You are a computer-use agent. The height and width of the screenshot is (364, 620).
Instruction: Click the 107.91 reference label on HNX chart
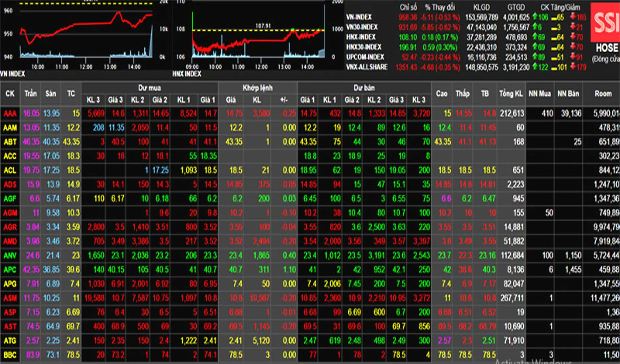pos(263,26)
